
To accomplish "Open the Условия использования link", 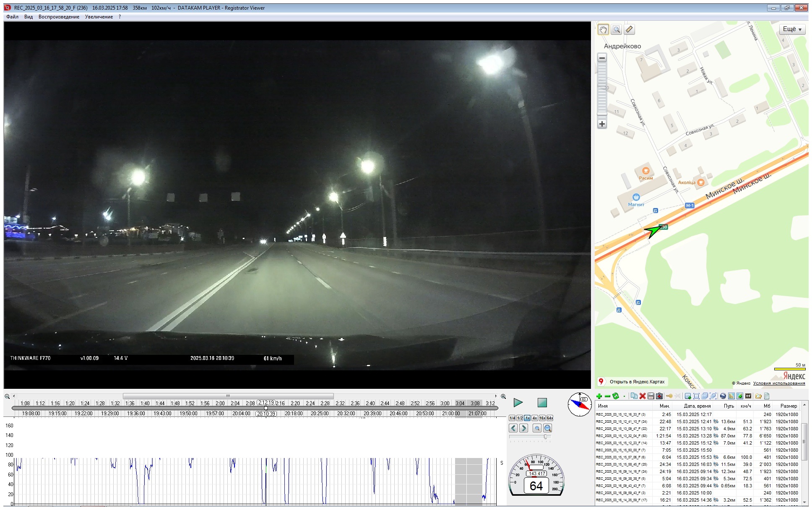I will 779,383.
